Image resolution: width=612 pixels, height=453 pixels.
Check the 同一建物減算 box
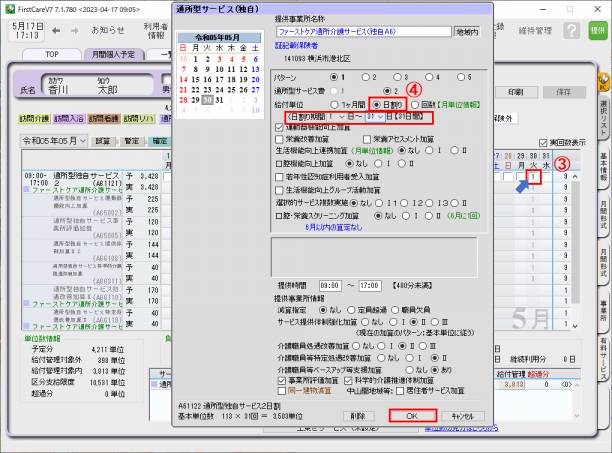(x=280, y=393)
